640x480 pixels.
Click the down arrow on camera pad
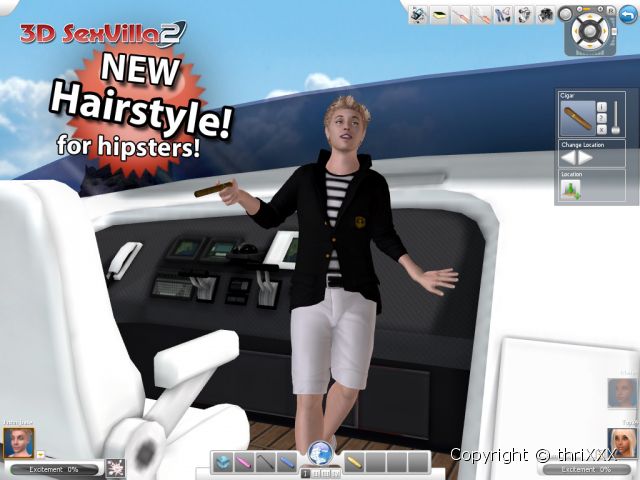tap(590, 45)
